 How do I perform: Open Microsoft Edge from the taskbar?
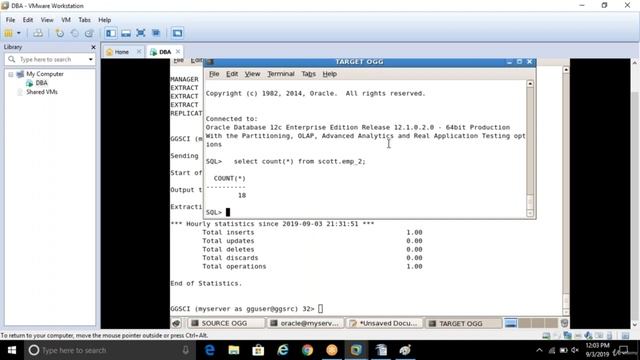click(x=209, y=350)
